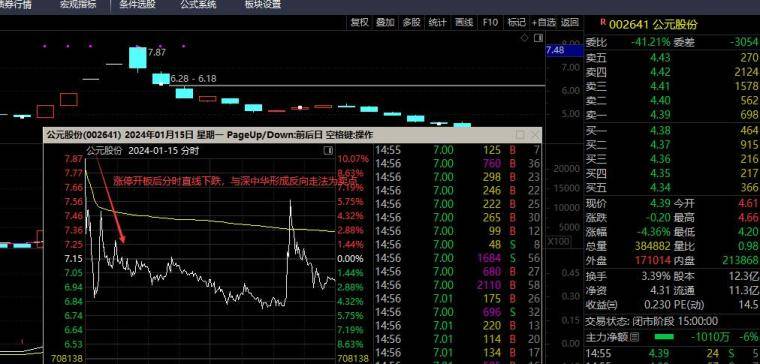This screenshot has width=760, height=364.
Task: Add stock via +自选 button
Action: 544,22
